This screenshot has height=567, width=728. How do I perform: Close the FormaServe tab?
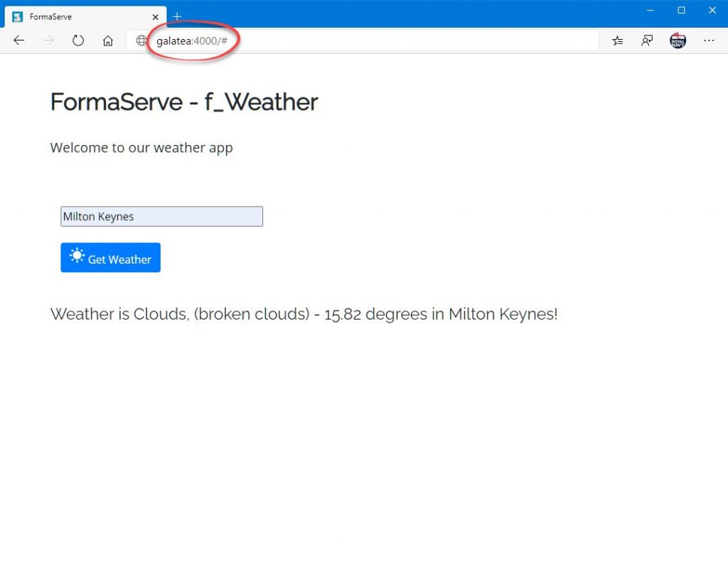[x=156, y=16]
